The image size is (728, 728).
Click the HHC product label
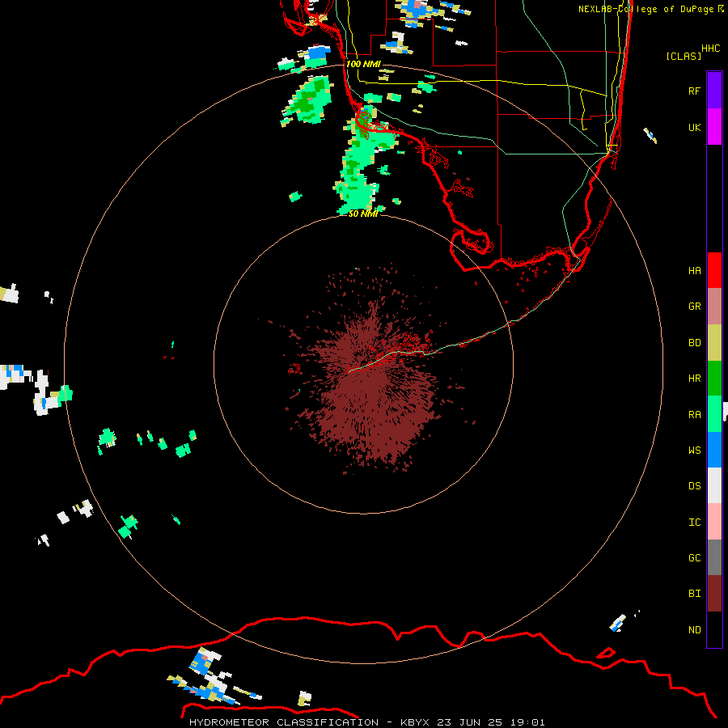[x=710, y=49]
